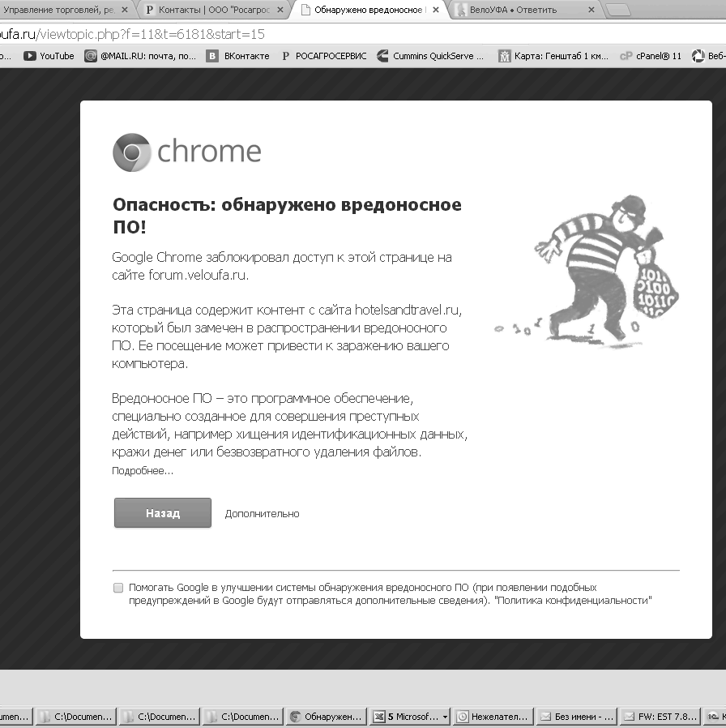Switch to ВелоУФА Ответить tab
The width and height of the screenshot is (726, 728).
click(x=524, y=9)
